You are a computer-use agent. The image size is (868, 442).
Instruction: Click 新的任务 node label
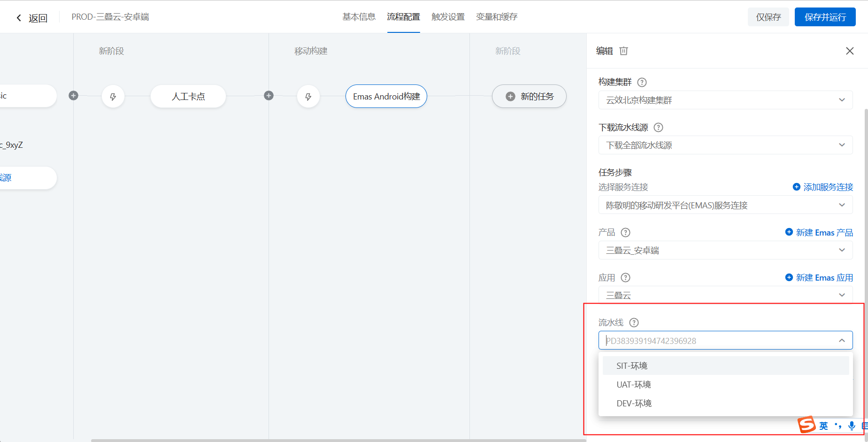click(x=537, y=96)
